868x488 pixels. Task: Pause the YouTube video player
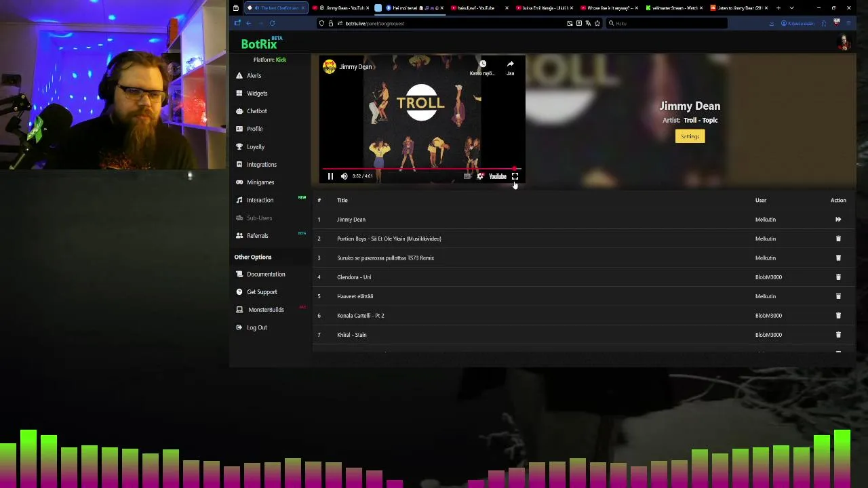click(330, 176)
